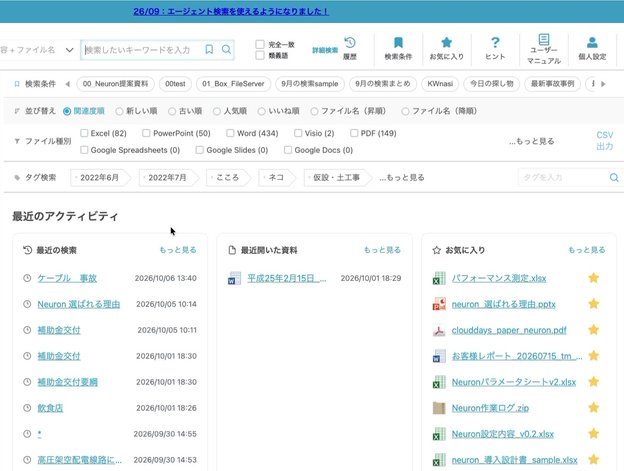The width and height of the screenshot is (624, 471).
Task: Click the magnifier icon in keyword search box
Action: [226, 49]
